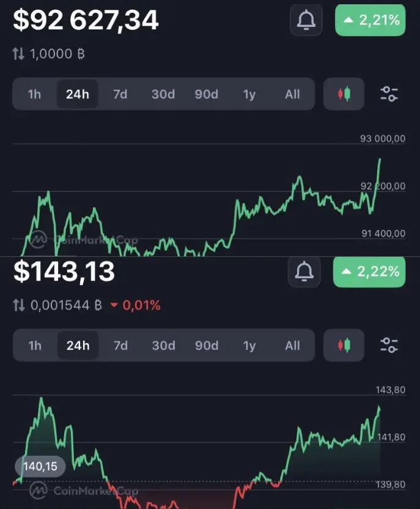Tap the green 2,21% change badge
420x509 pixels.
[370, 20]
